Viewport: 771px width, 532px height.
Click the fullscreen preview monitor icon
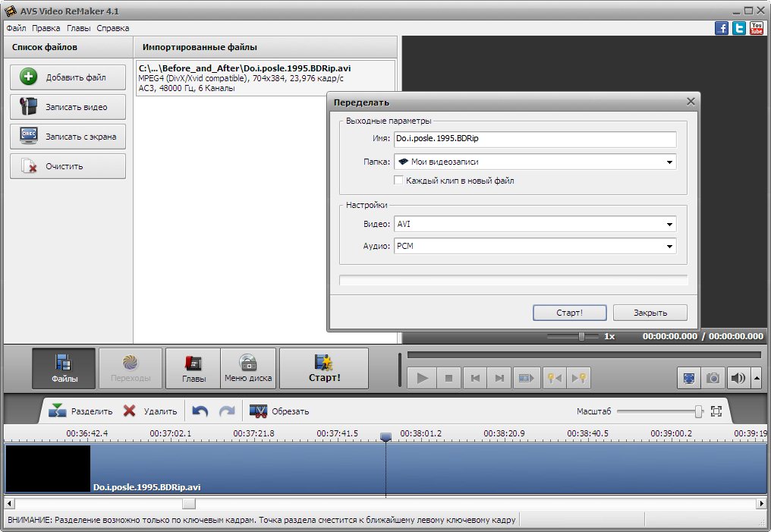coord(688,378)
